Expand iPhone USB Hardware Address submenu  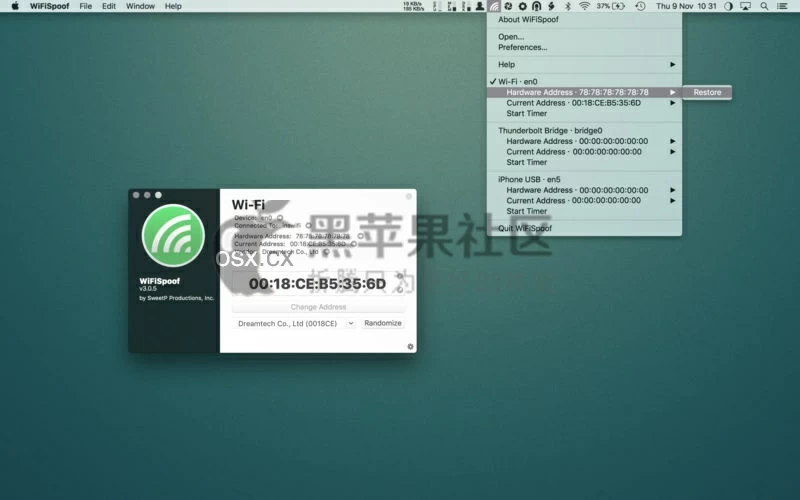(584, 190)
